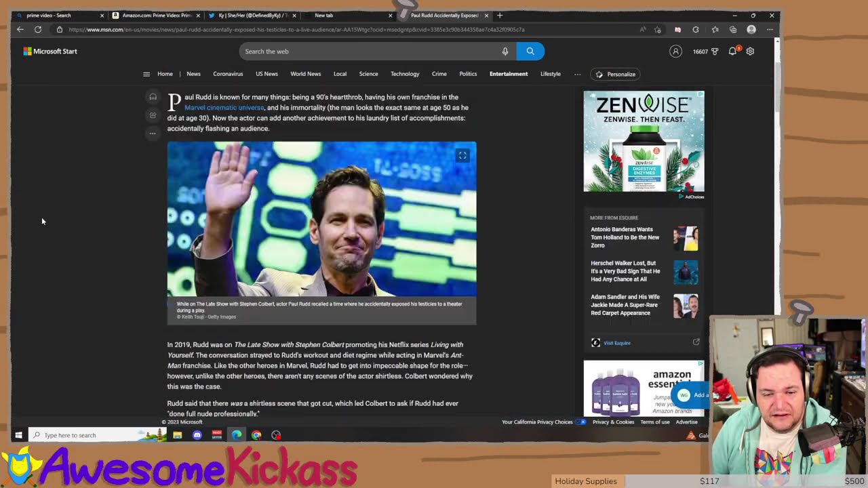This screenshot has width=868, height=488.
Task: Open File Explorer from taskbar
Action: [178, 435]
